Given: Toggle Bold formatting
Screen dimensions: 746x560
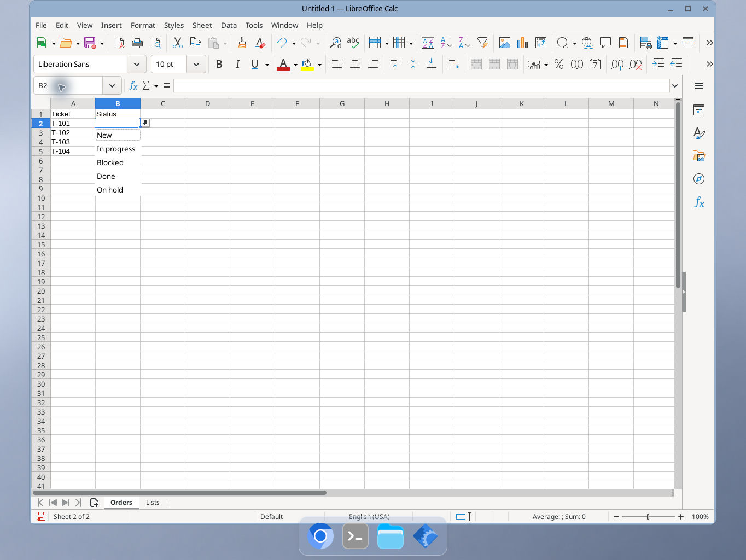Looking at the screenshot, I should point(219,65).
